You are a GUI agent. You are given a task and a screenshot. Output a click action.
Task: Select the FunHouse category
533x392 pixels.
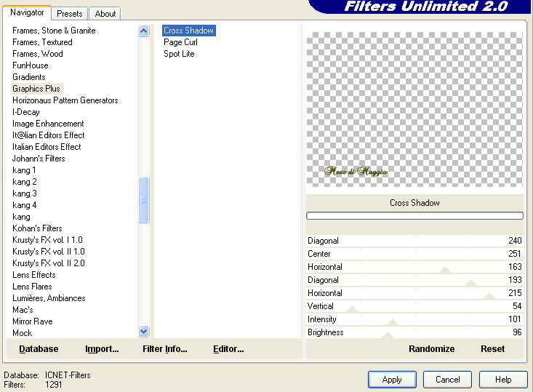pos(31,65)
